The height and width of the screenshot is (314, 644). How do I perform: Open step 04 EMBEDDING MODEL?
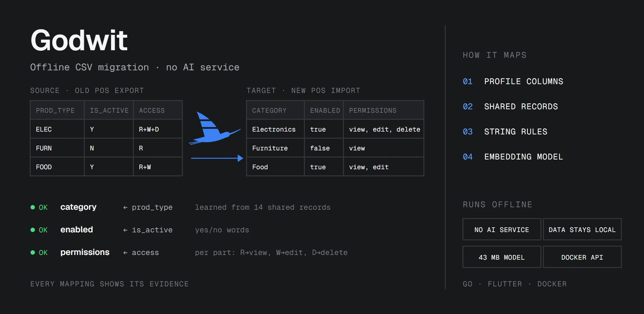[x=513, y=157]
